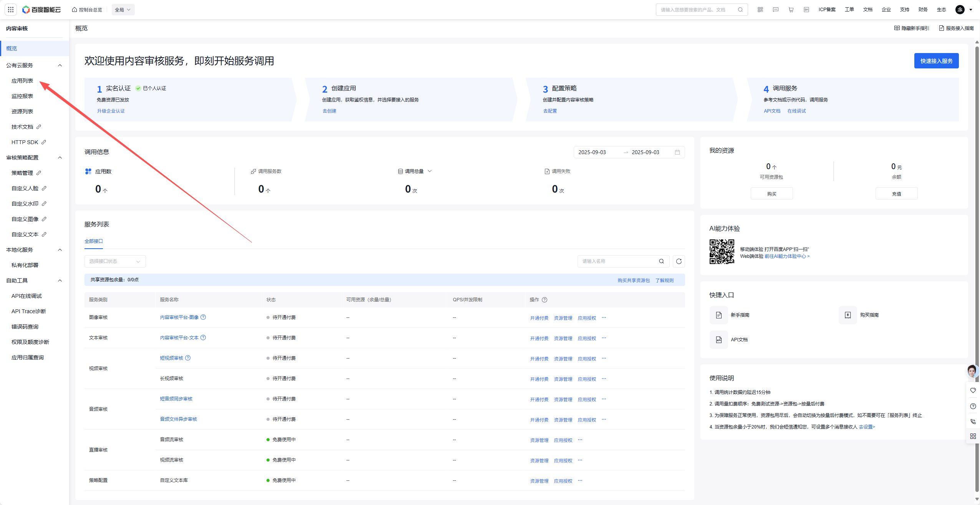
Task: Open the calendar date picker icon
Action: coord(677,152)
